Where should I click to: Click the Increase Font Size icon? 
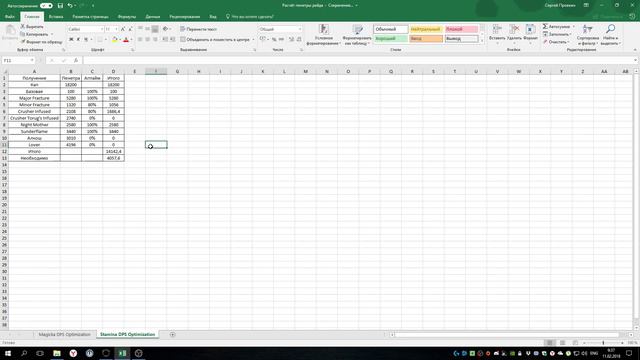[x=123, y=29]
